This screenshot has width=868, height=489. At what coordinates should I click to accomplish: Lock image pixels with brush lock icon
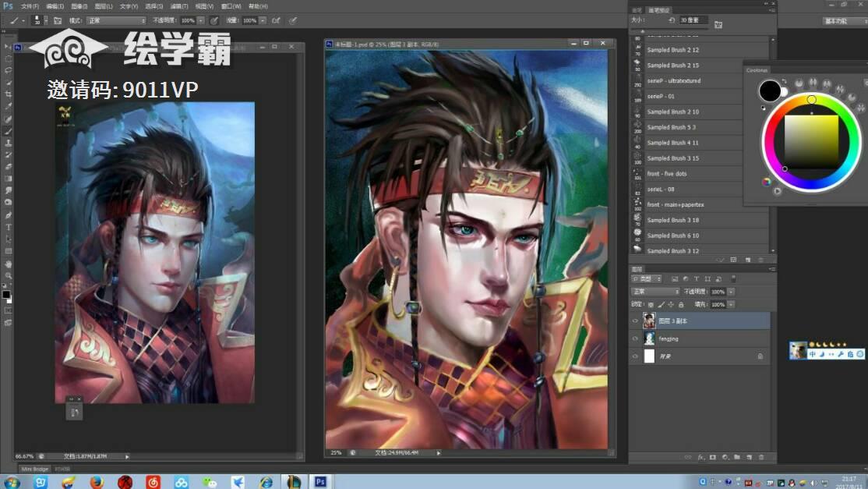pyautogui.click(x=661, y=305)
